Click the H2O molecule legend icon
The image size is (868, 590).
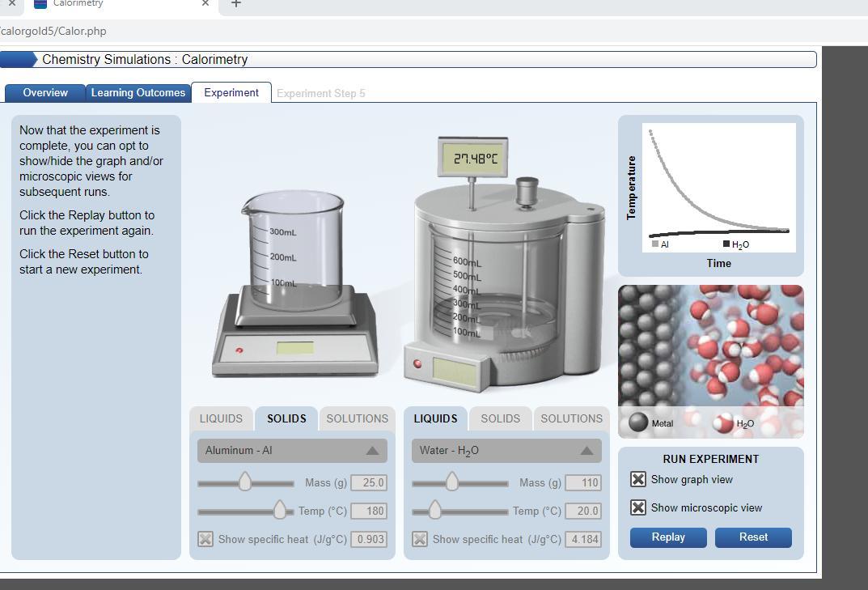(723, 423)
